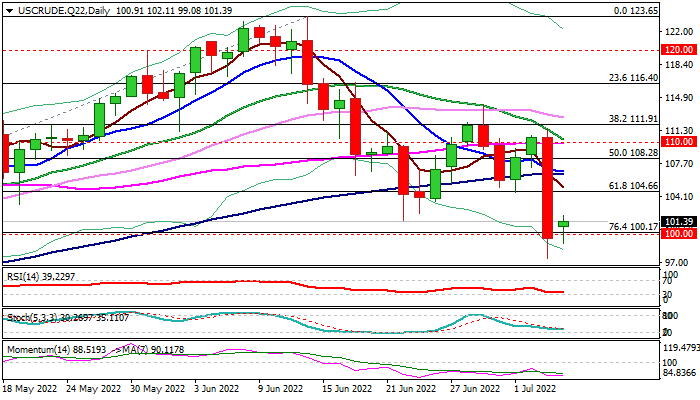Click the chart menu triangle beside USCRUDE.Q22
Image resolution: width=700 pixels, height=400 pixels.
9,9
